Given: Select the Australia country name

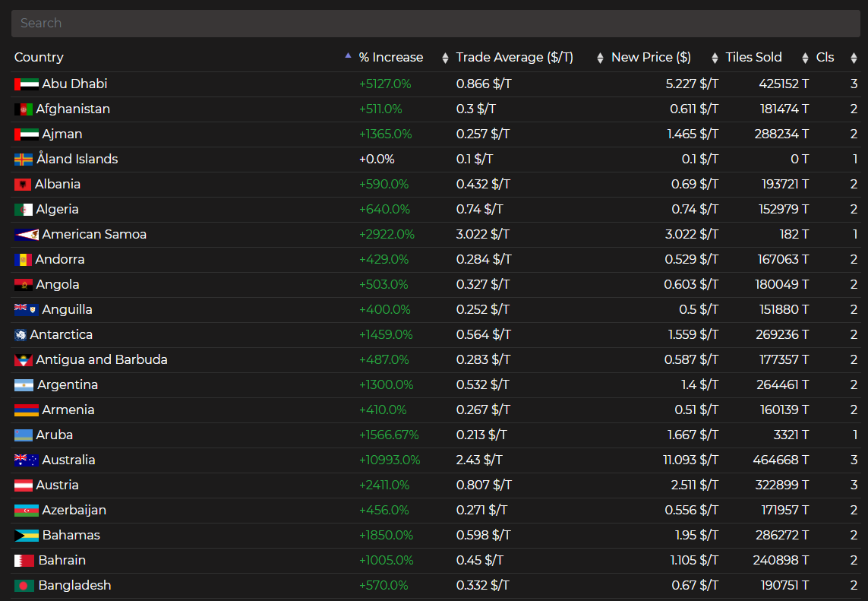Looking at the screenshot, I should (68, 460).
